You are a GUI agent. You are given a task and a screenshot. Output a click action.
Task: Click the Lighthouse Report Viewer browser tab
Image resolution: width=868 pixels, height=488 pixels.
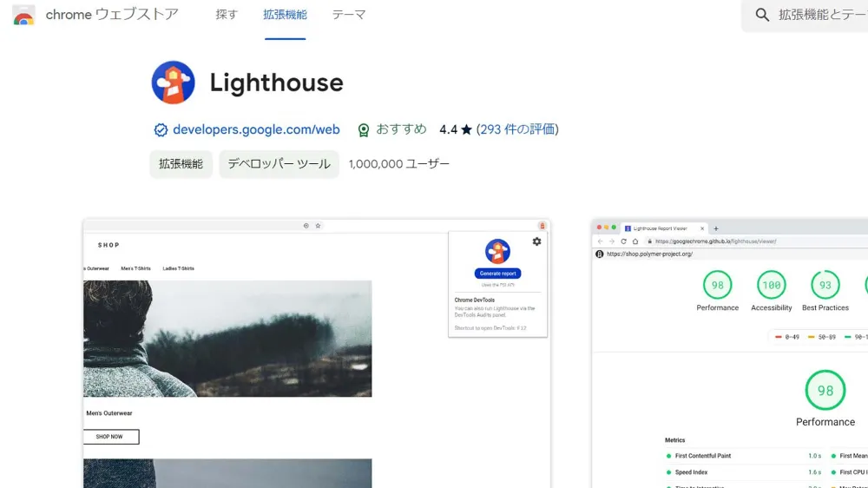click(664, 228)
